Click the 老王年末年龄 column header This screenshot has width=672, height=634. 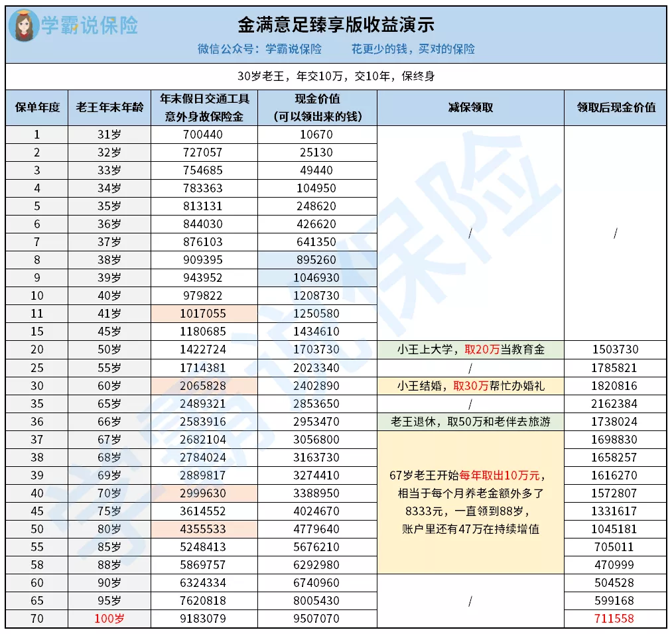109,107
